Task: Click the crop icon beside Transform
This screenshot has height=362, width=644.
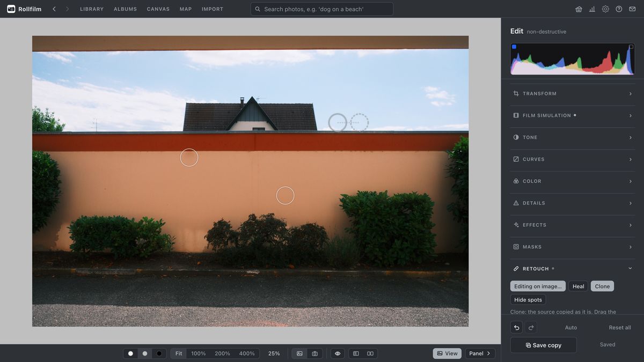Action: [516, 93]
